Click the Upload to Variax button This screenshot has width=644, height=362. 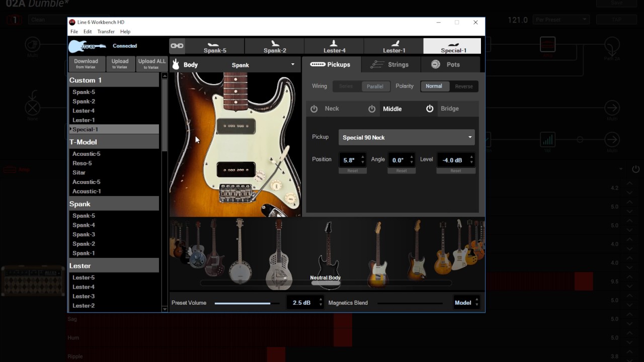pos(120,63)
